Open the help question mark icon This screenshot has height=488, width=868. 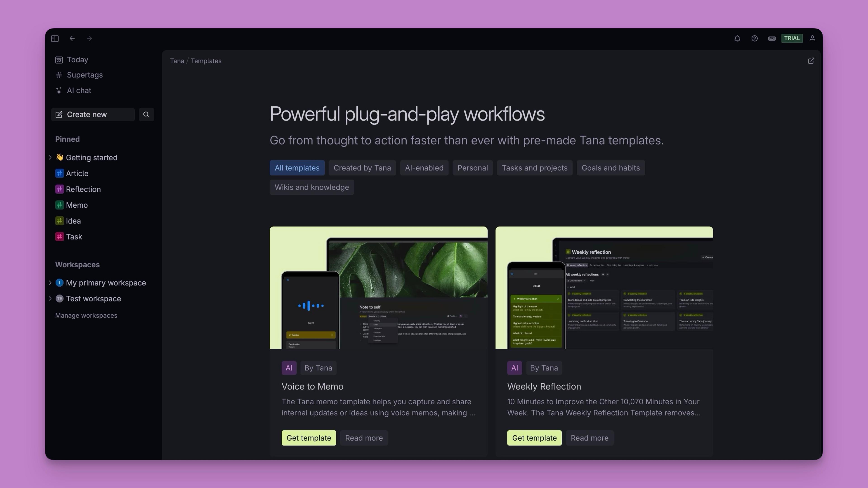755,38
